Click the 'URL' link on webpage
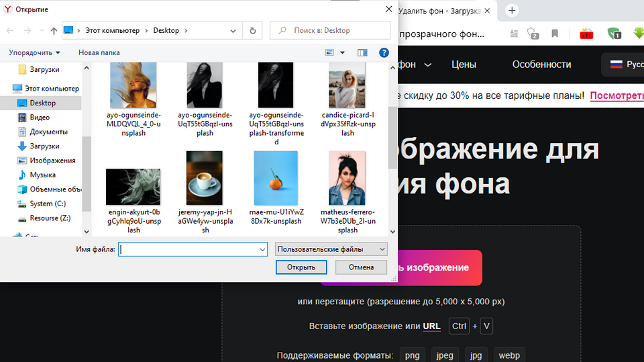 click(431, 326)
